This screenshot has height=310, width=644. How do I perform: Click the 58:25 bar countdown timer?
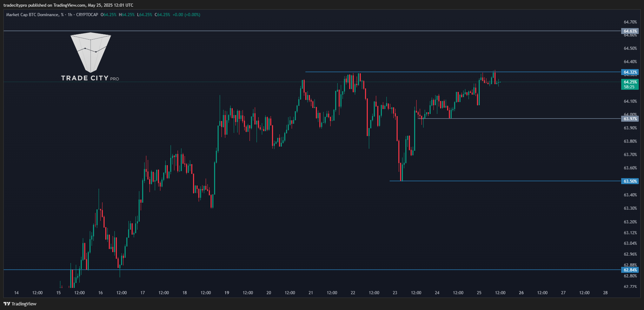(x=629, y=87)
